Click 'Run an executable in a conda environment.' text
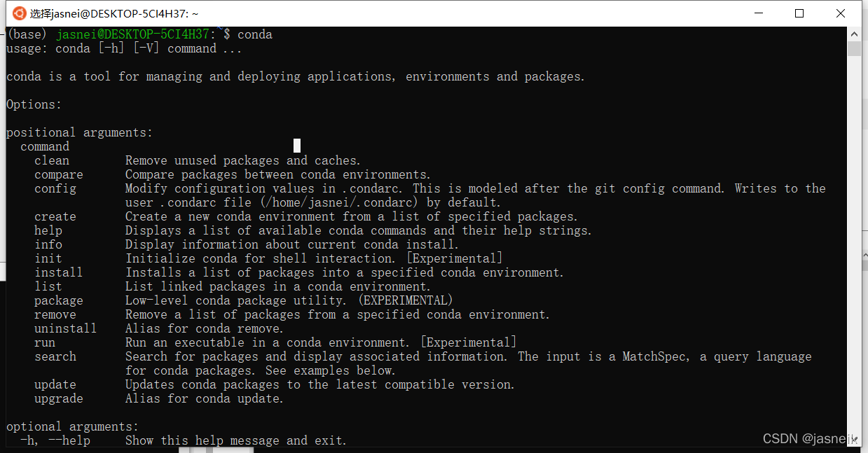This screenshot has height=453, width=868. [x=268, y=342]
